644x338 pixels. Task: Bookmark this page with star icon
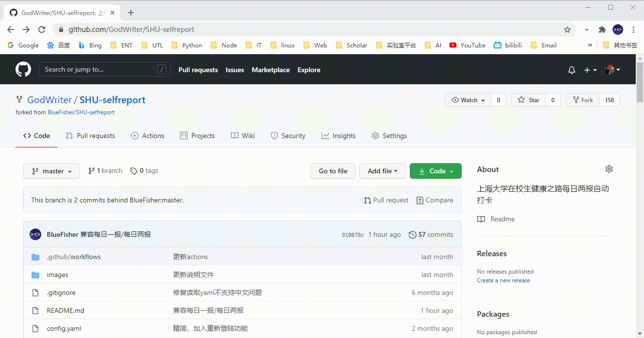click(x=567, y=30)
